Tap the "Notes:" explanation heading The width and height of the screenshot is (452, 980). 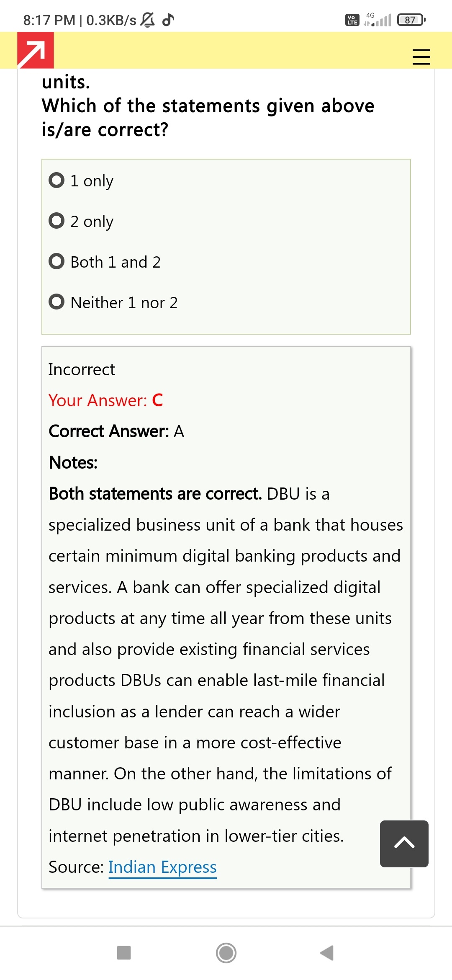click(73, 462)
